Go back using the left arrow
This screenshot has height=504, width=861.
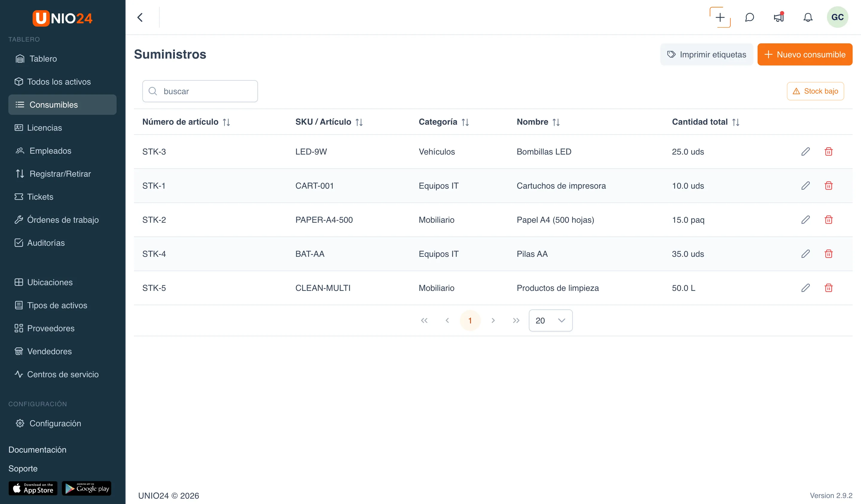pyautogui.click(x=140, y=17)
